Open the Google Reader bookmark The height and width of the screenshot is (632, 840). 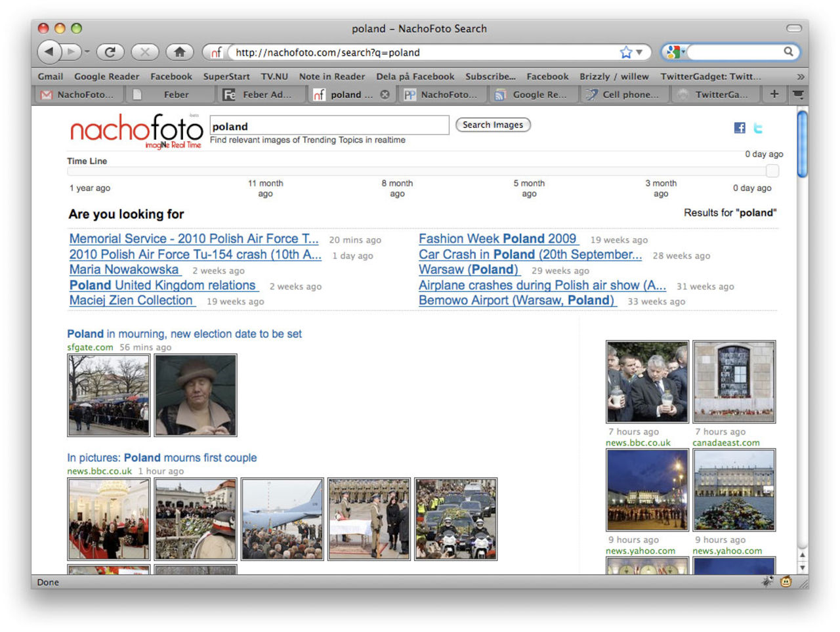pyautogui.click(x=106, y=77)
